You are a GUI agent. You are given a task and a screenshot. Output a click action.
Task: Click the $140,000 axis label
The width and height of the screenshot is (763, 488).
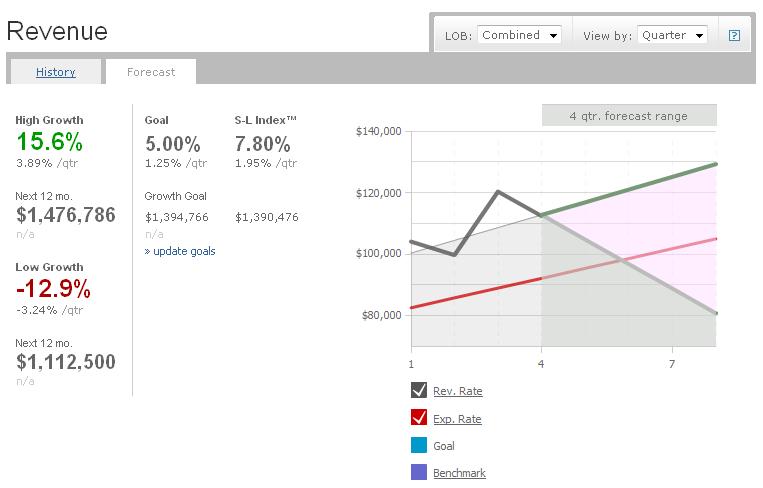tap(379, 131)
